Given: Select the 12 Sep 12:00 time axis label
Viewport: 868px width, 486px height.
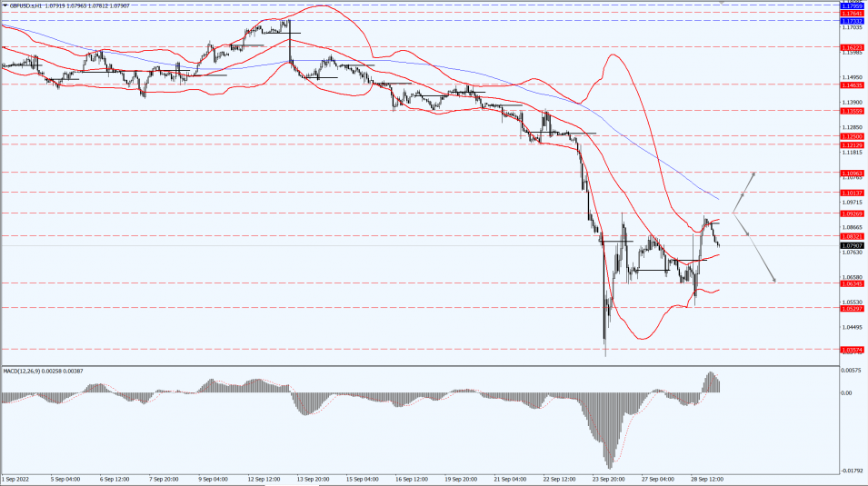Looking at the screenshot, I should (x=263, y=479).
